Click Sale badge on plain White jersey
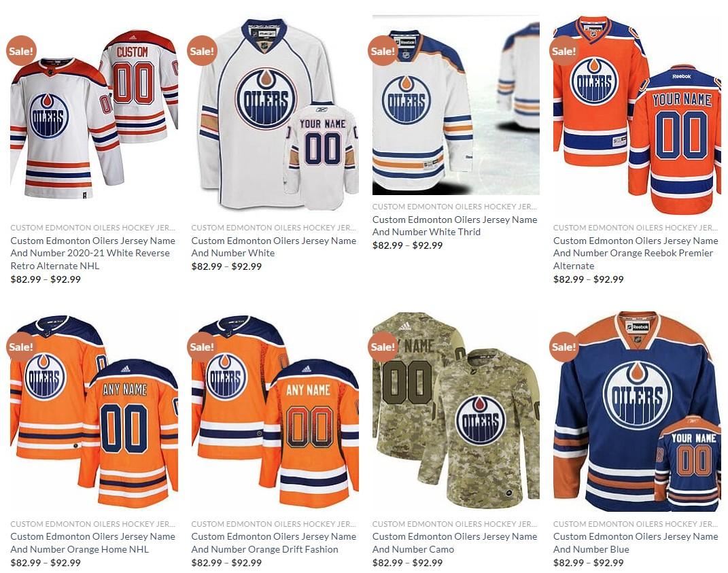 202,50
